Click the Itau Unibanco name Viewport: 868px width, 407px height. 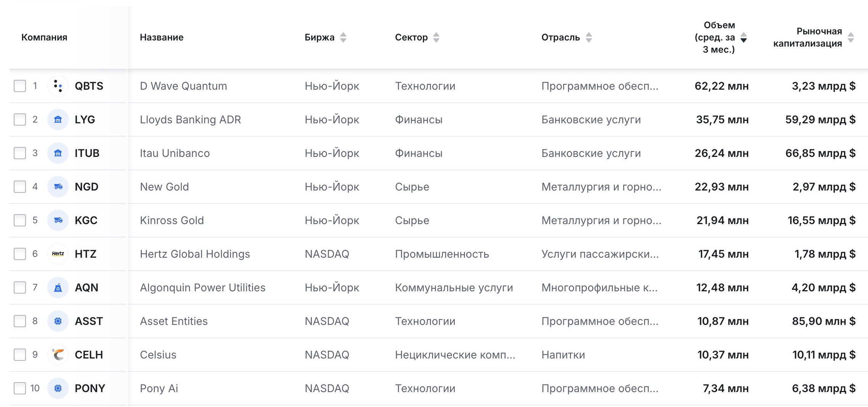175,153
